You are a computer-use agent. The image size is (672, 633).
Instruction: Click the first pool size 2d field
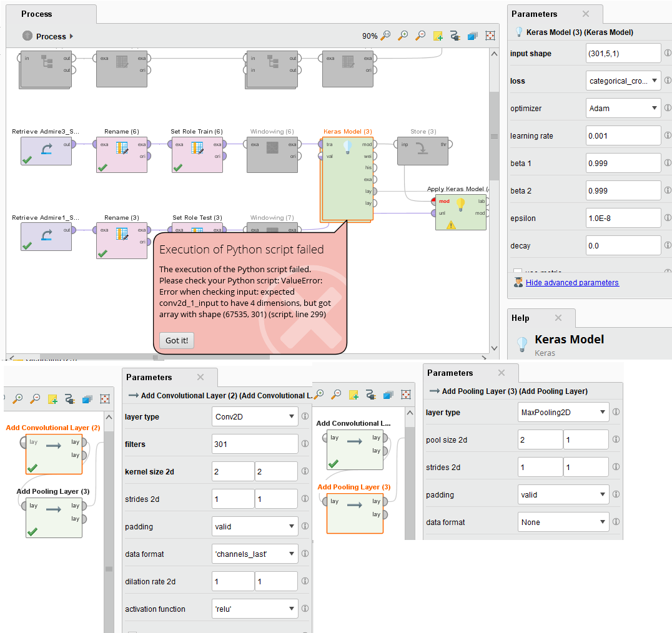click(x=540, y=439)
